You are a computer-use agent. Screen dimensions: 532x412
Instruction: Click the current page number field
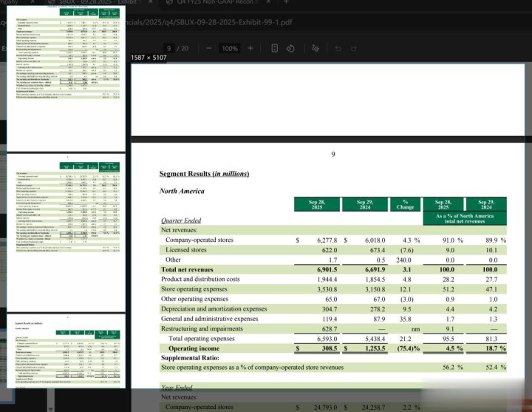click(169, 49)
